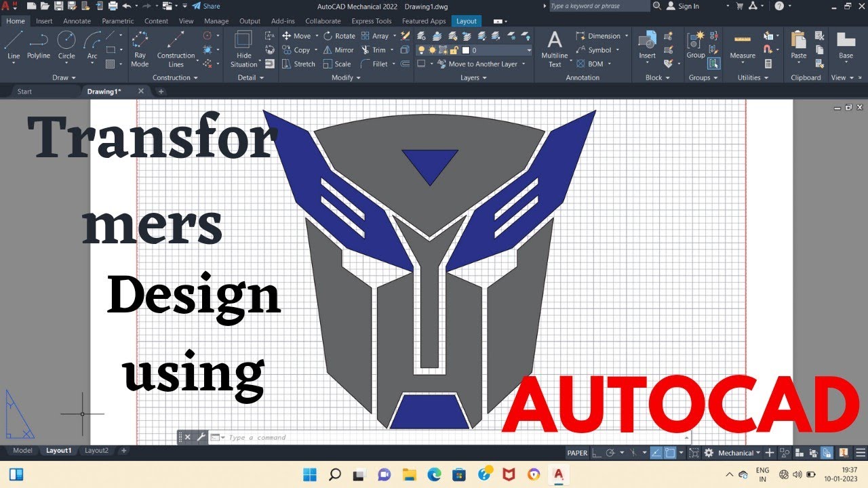Click the command line input field
This screenshot has height=488, width=868.
point(454,438)
